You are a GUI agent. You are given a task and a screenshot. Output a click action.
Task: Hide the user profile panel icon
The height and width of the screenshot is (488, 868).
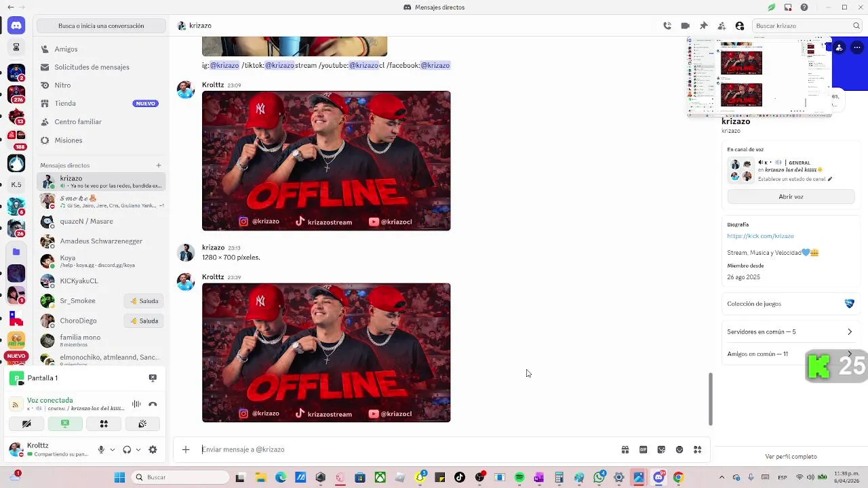tap(740, 26)
